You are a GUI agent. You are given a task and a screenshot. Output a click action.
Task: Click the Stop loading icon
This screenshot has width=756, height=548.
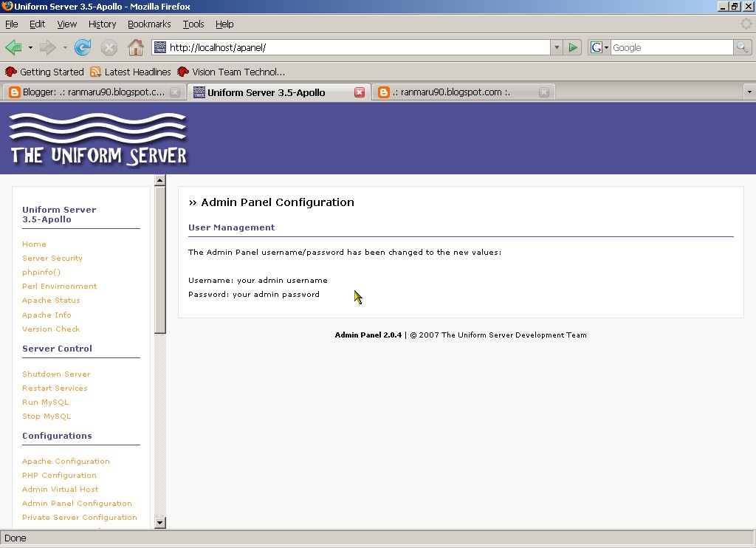coord(109,47)
